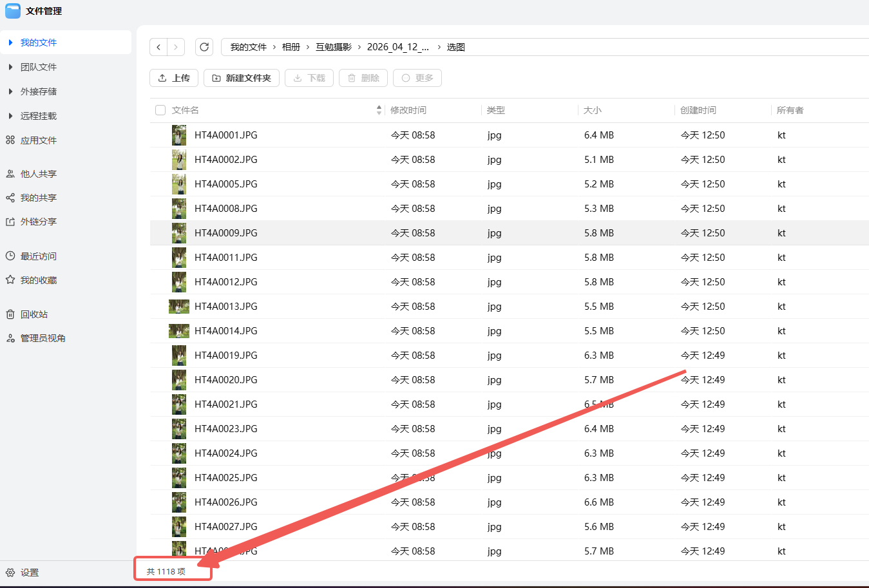Screen dimensions: 869x588
Task: Open the Recycle Bin (回收站)
Action: 33,314
